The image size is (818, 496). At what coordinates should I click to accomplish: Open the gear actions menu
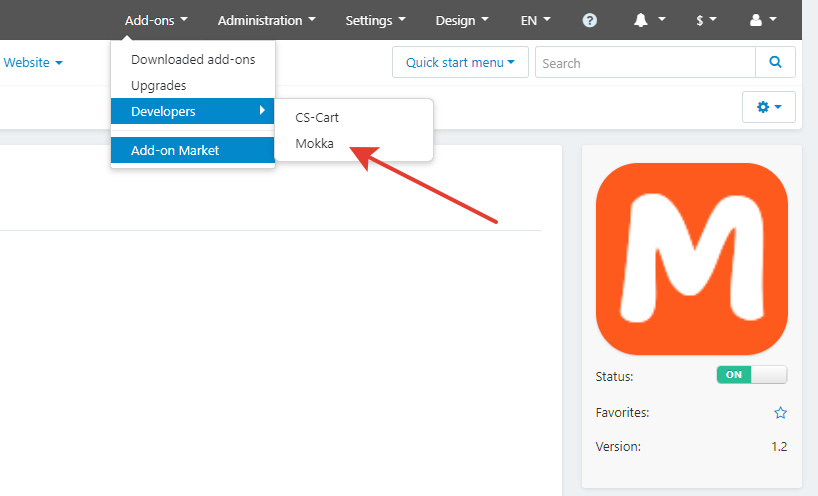tap(768, 106)
